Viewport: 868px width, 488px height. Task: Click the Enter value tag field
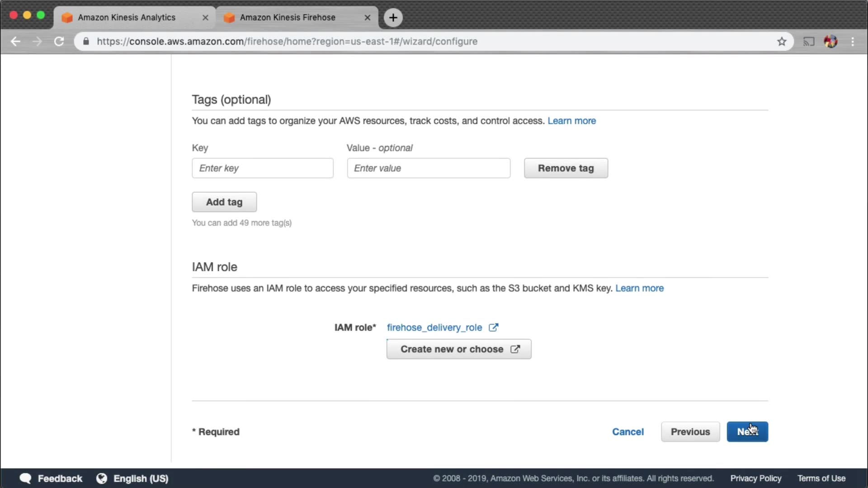[428, 168]
